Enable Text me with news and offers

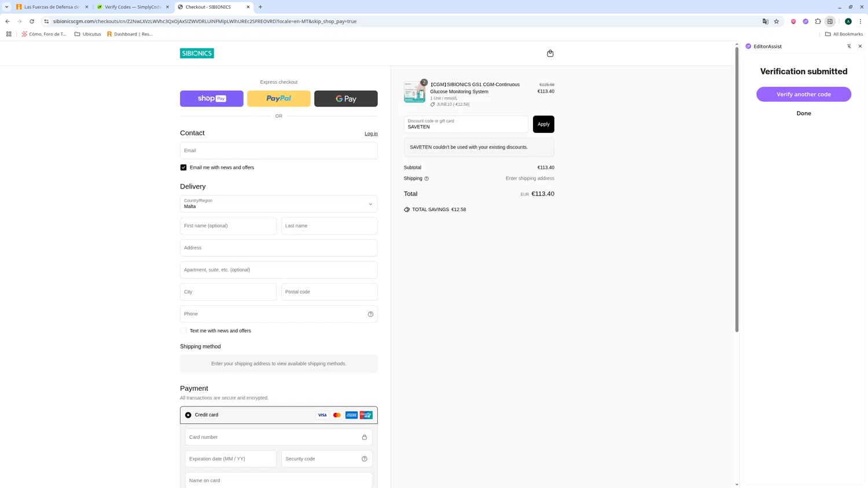(183, 331)
